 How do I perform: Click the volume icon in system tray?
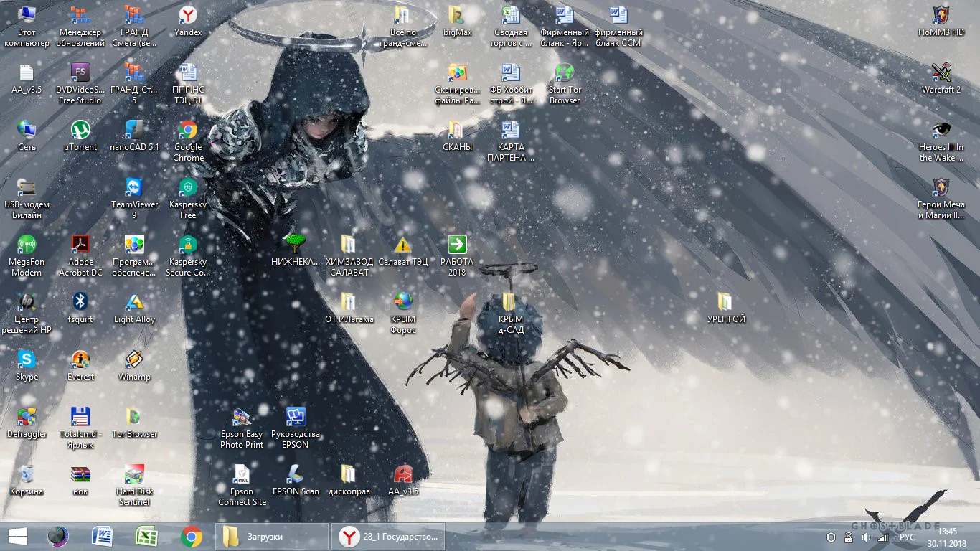pos(865,537)
